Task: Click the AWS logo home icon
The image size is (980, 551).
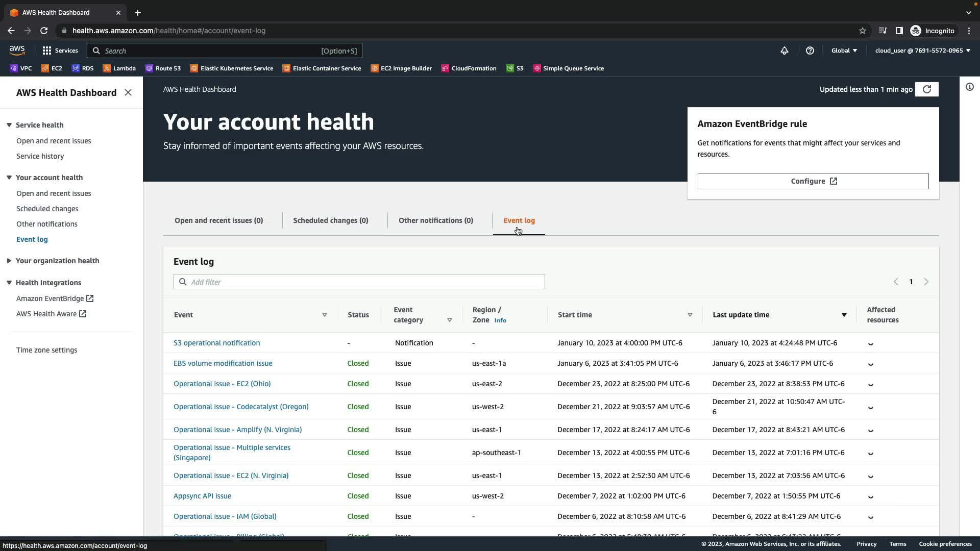Action: tap(17, 50)
